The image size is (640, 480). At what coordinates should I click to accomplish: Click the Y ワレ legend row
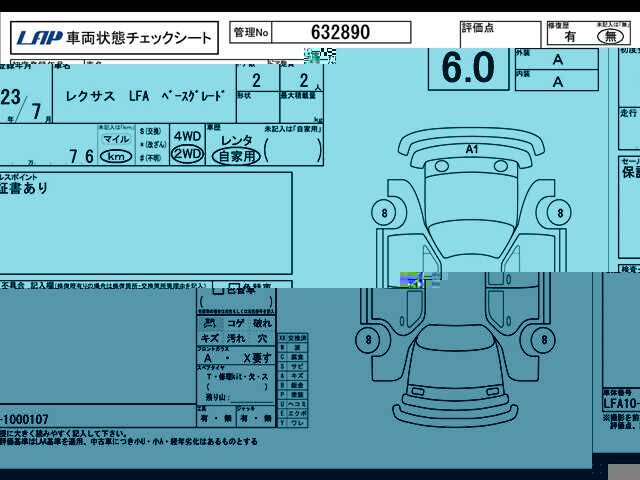coord(293,423)
